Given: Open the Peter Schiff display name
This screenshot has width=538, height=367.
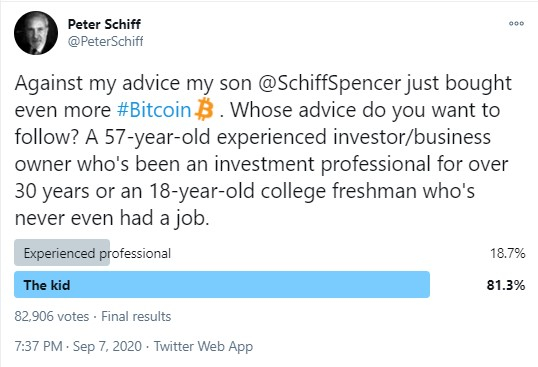Looking at the screenshot, I should point(104,24).
